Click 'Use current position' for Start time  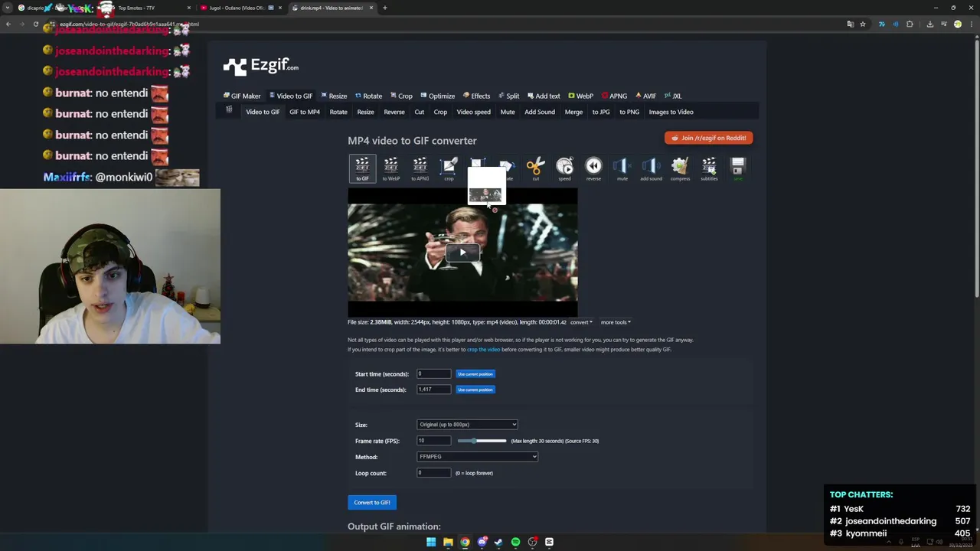coord(475,374)
